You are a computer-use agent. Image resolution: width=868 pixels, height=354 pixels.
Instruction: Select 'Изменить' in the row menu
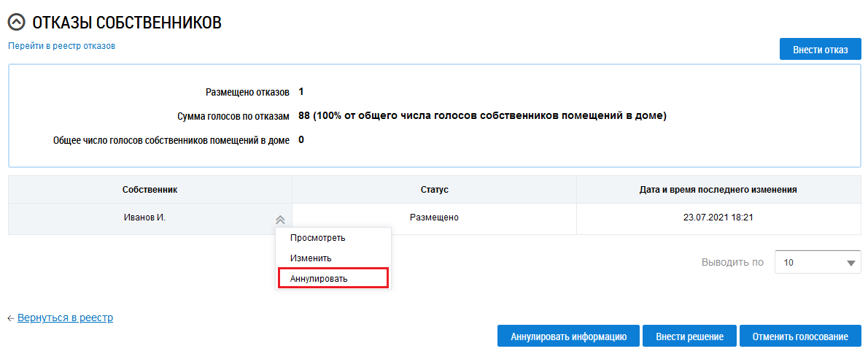pyautogui.click(x=311, y=258)
